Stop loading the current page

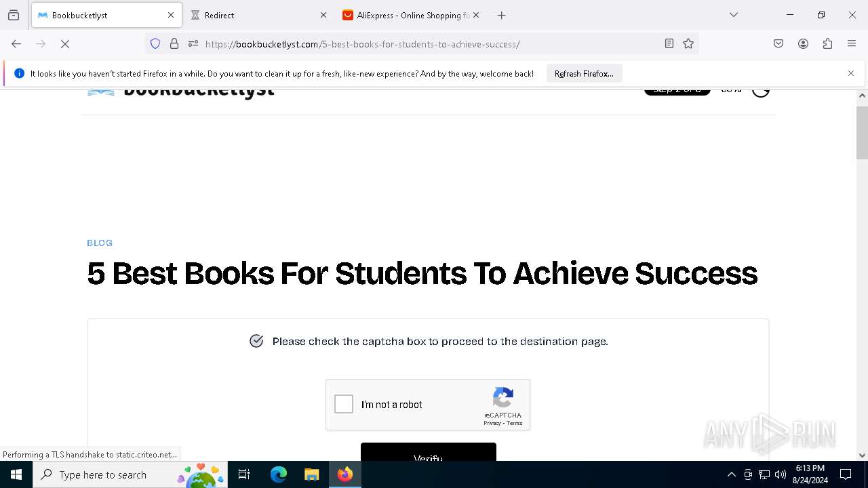point(65,44)
